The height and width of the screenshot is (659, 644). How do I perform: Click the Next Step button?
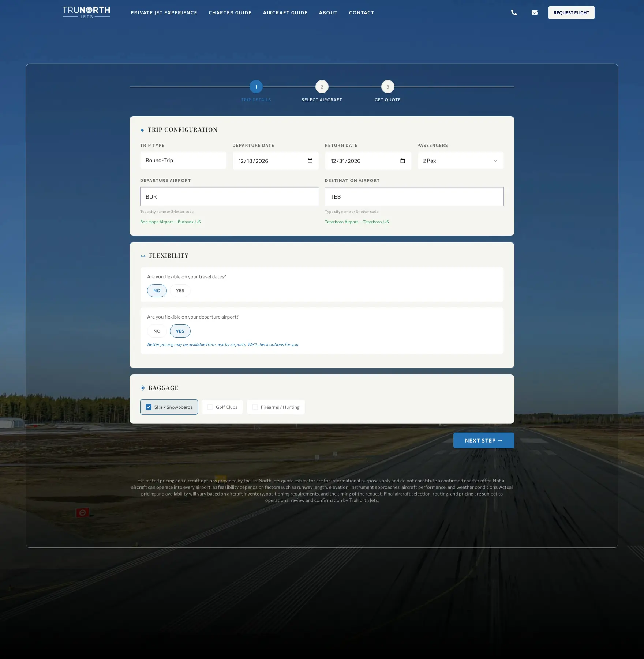484,440
